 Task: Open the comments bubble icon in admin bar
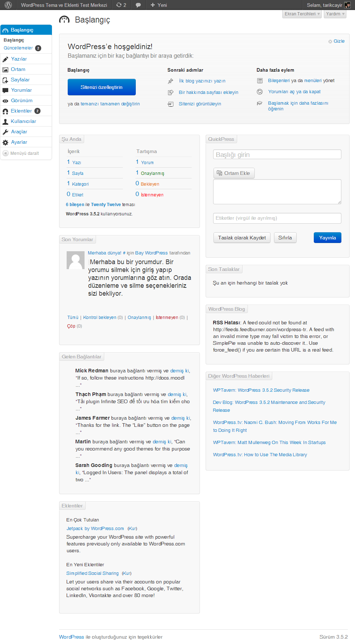[138, 5]
